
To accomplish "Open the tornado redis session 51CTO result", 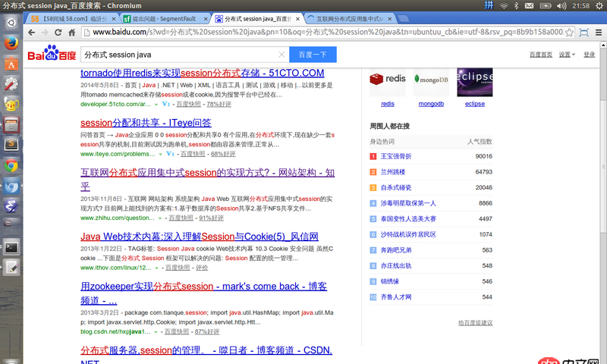I will coord(202,73).
